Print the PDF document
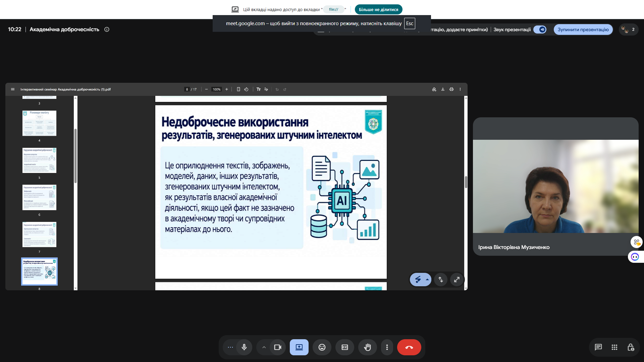This screenshot has width=644, height=362. [451, 89]
